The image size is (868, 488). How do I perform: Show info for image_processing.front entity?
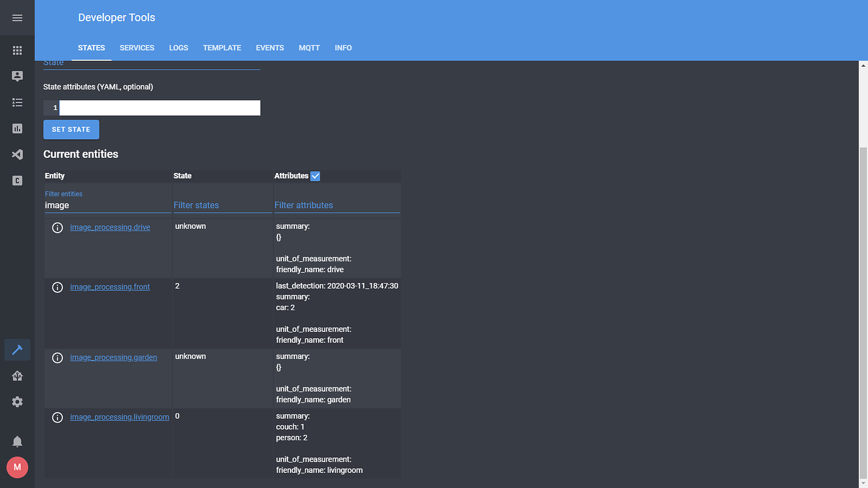point(57,287)
